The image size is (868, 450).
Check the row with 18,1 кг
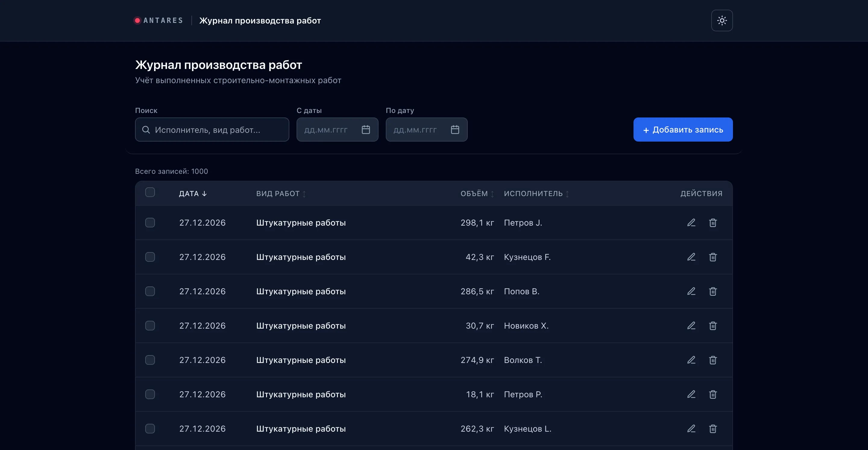coord(150,394)
